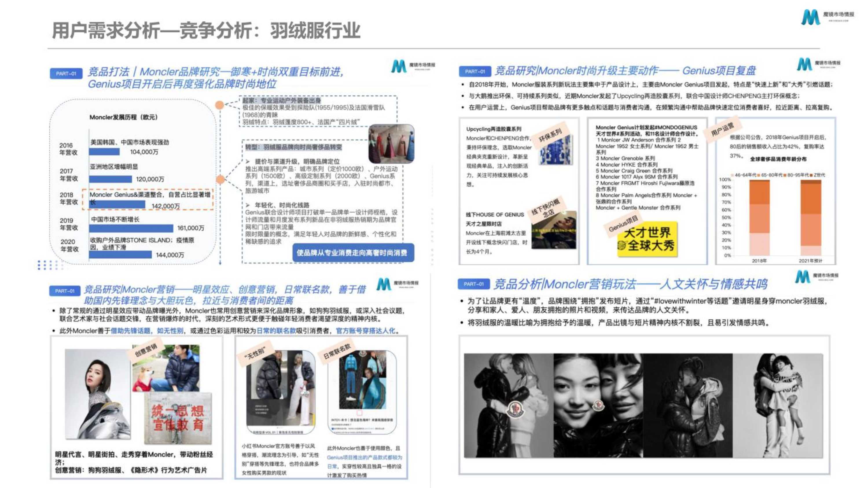This screenshot has width=868, height=488.
Task: Click the 环保系列 tag label
Action: click(x=550, y=135)
